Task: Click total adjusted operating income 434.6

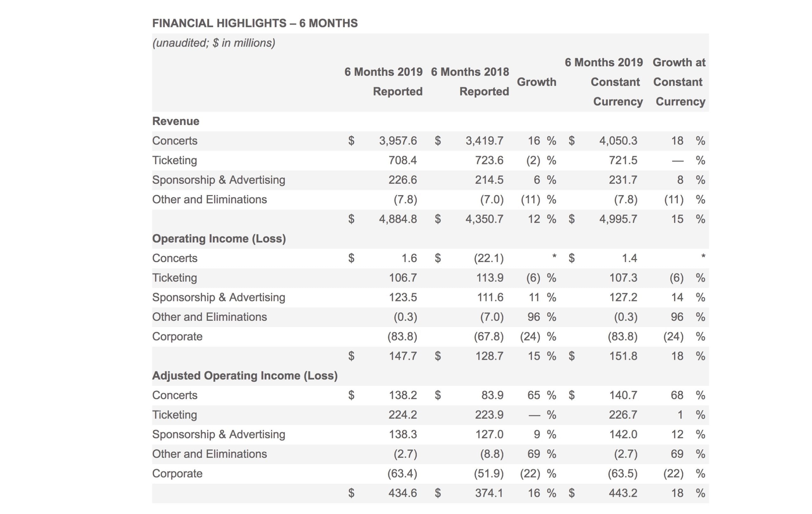Action: pos(403,493)
